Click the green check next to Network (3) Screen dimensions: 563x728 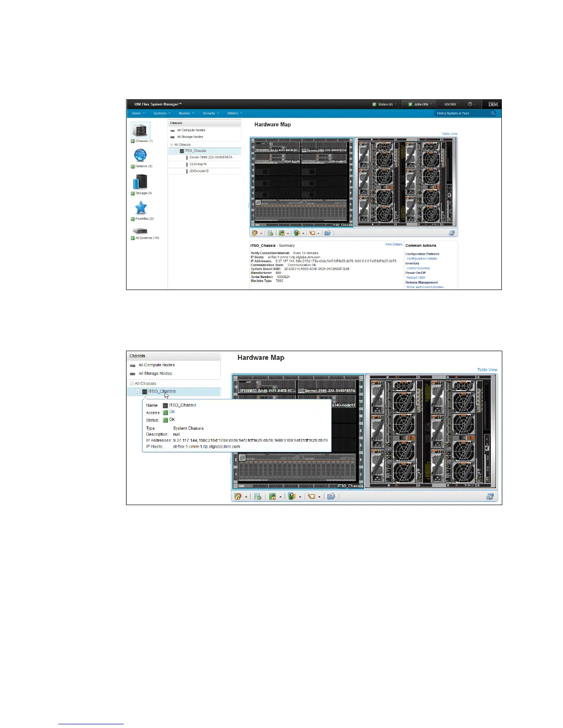(133, 166)
